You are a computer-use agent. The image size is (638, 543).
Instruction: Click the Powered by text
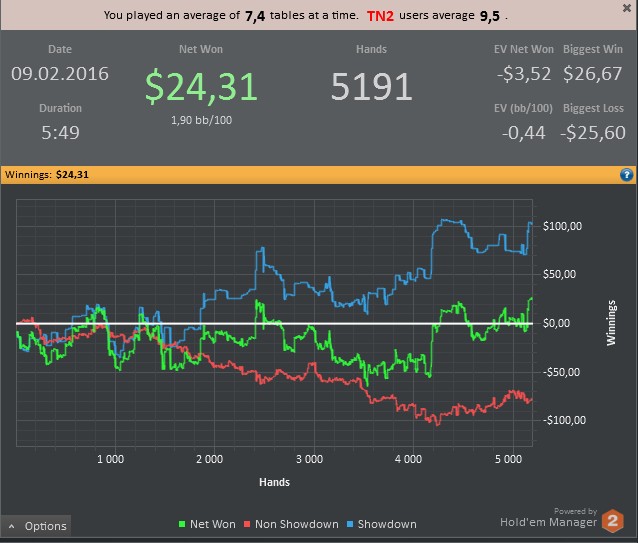[575, 511]
